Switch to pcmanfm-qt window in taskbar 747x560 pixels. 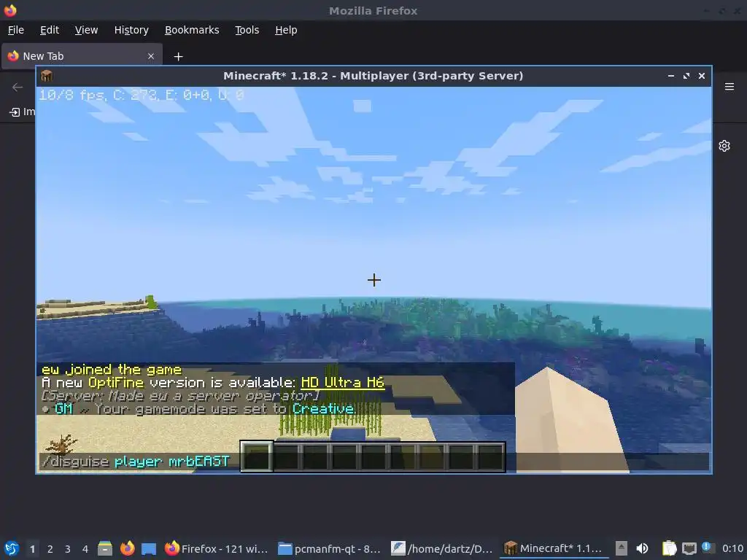(329, 548)
